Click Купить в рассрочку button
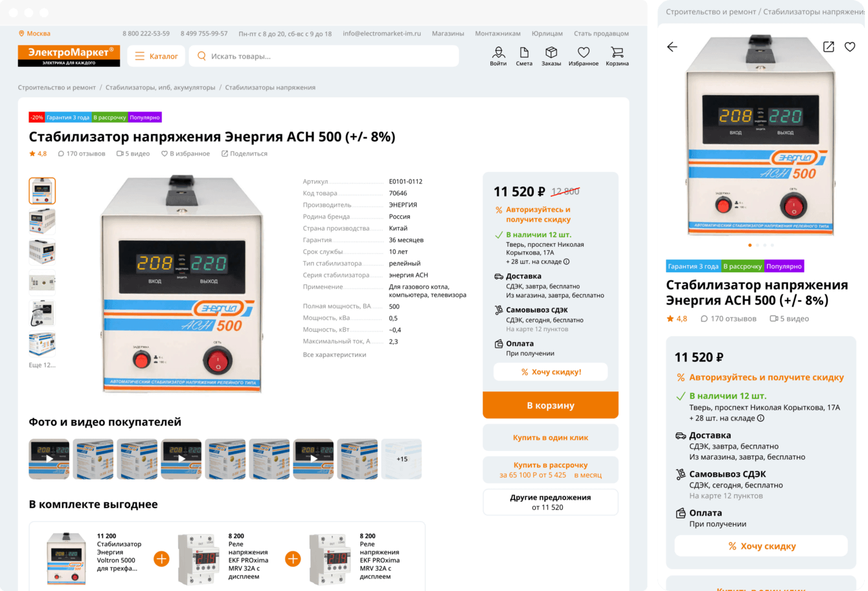The height and width of the screenshot is (591, 868). tap(551, 470)
